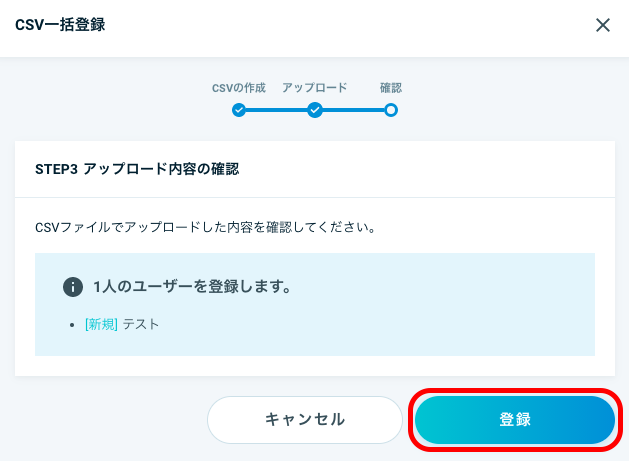
Task: Click the CSVファイルでアップロードした内容 instruction text
Action: (x=205, y=227)
